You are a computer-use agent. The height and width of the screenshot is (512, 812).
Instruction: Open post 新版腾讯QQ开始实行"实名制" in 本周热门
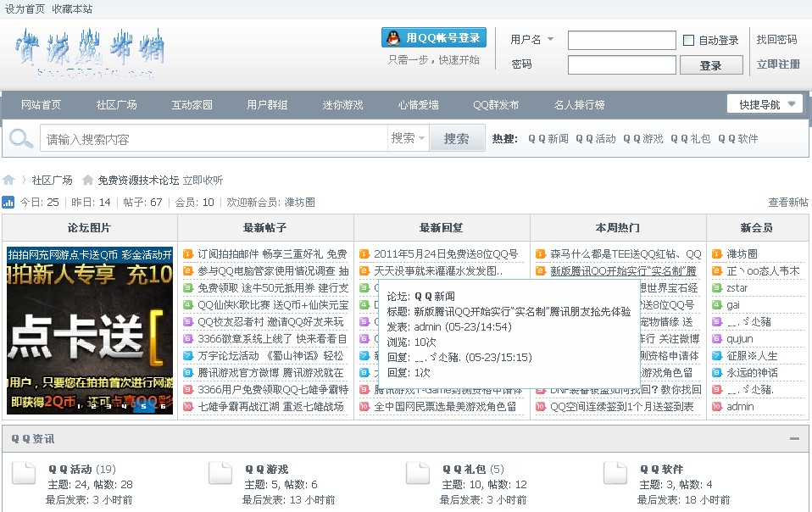(x=623, y=270)
